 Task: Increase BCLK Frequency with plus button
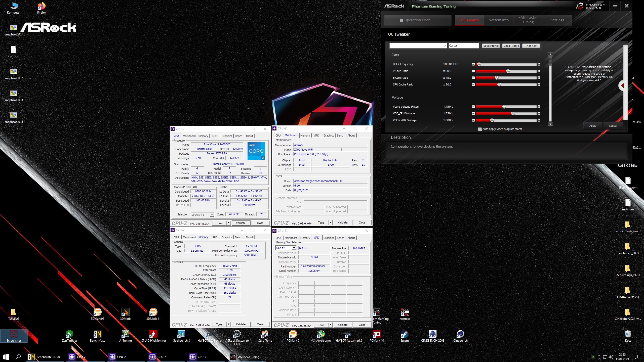pos(539,64)
